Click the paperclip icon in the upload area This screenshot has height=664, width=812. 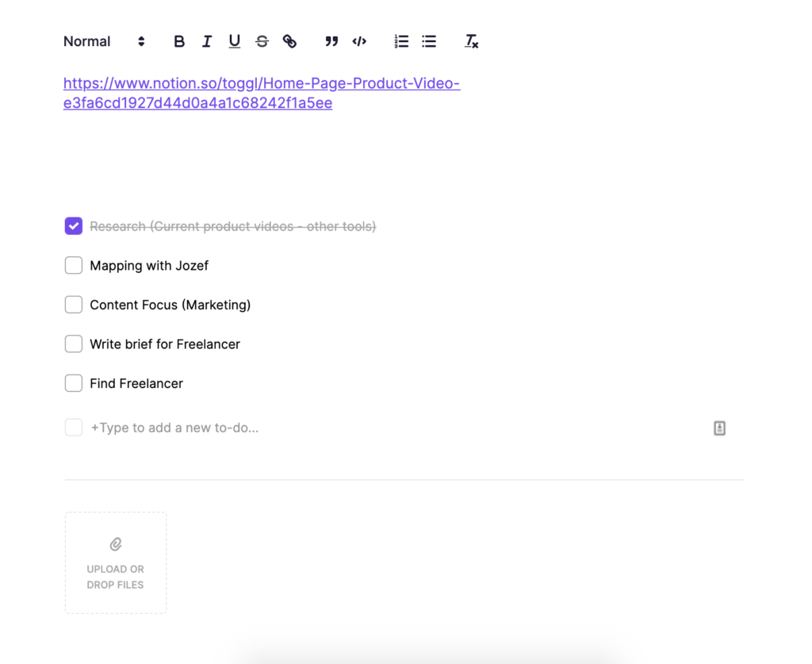(x=115, y=544)
